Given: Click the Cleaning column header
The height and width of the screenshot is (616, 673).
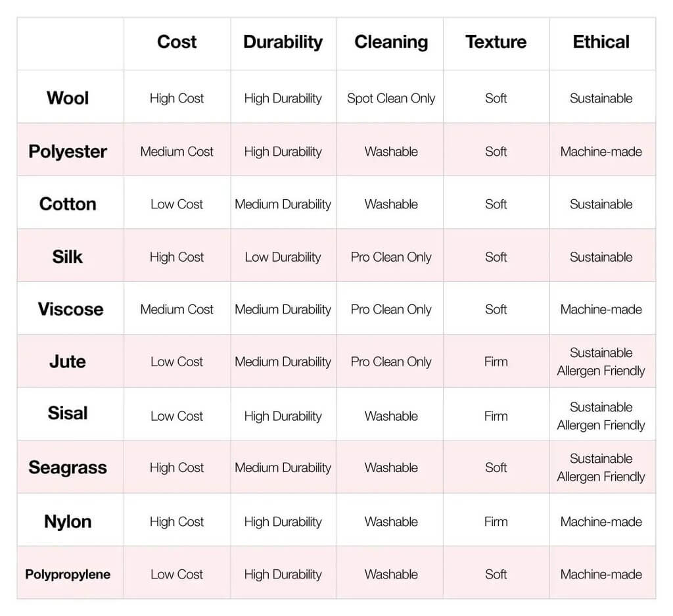Looking at the screenshot, I should coord(391,43).
